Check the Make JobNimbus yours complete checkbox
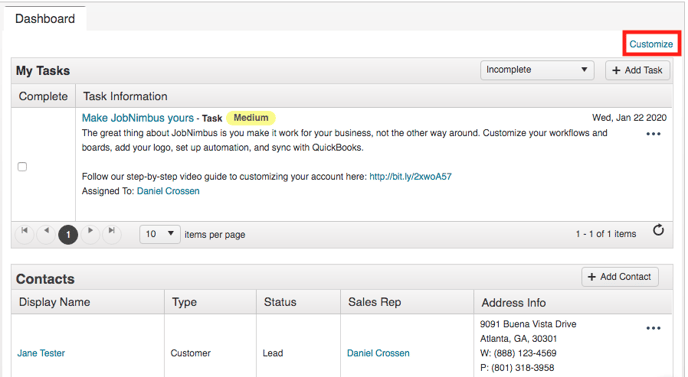 coord(22,166)
